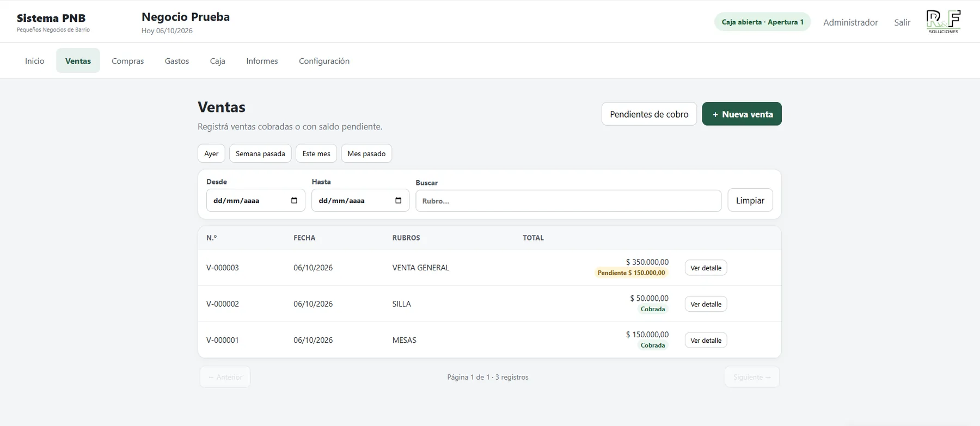This screenshot has height=426, width=980.
Task: Click the Caja abierta status badge
Action: click(762, 22)
